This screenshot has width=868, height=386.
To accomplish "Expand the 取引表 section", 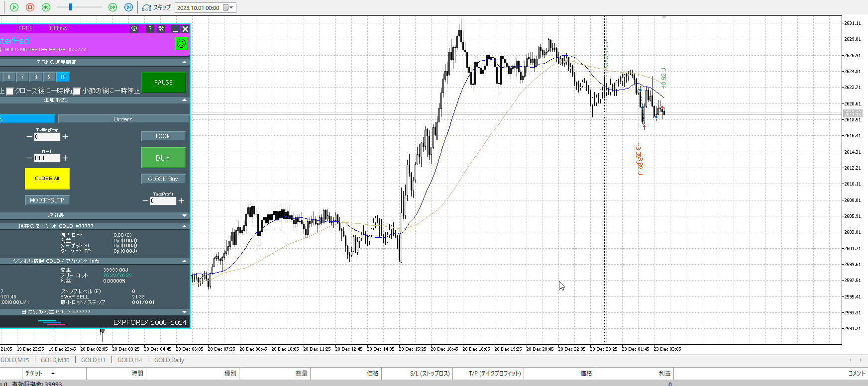I will tap(185, 215).
